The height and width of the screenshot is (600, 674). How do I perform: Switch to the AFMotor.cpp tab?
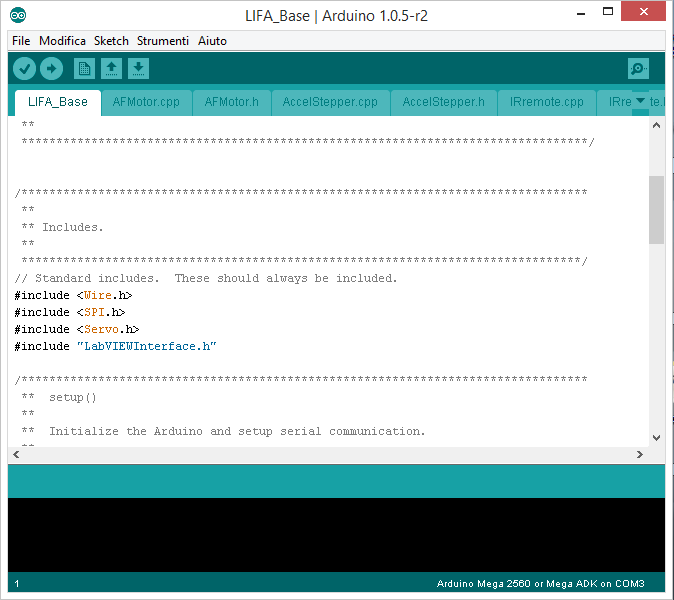[146, 102]
